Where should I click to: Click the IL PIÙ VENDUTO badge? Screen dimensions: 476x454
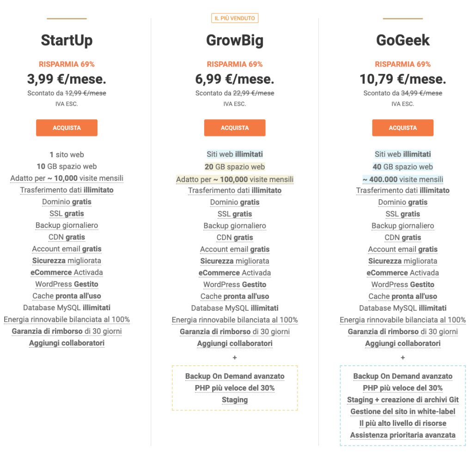(235, 18)
